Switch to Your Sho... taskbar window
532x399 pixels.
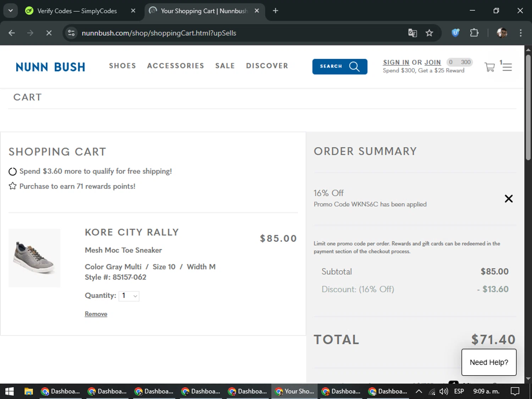tap(295, 391)
